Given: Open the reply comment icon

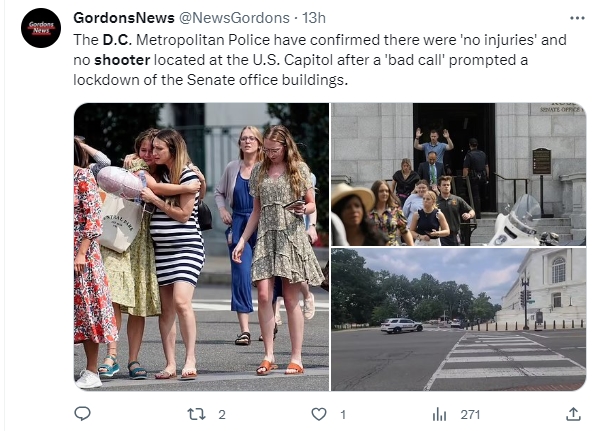Looking at the screenshot, I should coord(82,414).
